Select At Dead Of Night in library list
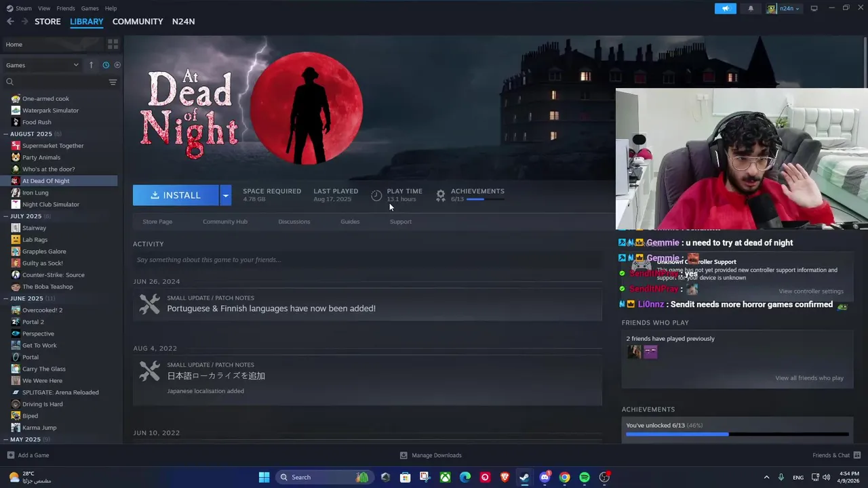 click(x=59, y=181)
